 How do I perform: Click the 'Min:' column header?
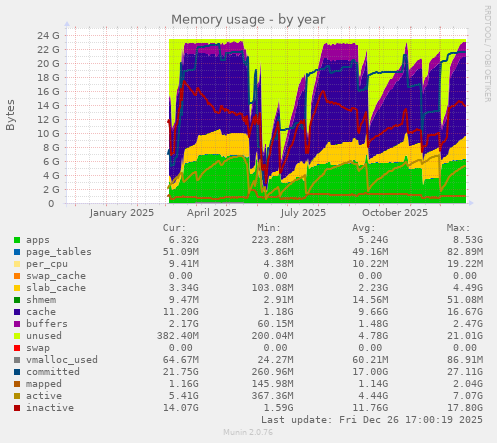[269, 228]
